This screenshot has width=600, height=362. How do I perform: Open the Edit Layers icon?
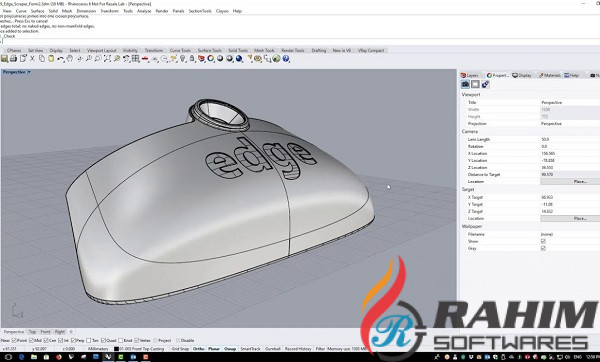tap(201, 59)
